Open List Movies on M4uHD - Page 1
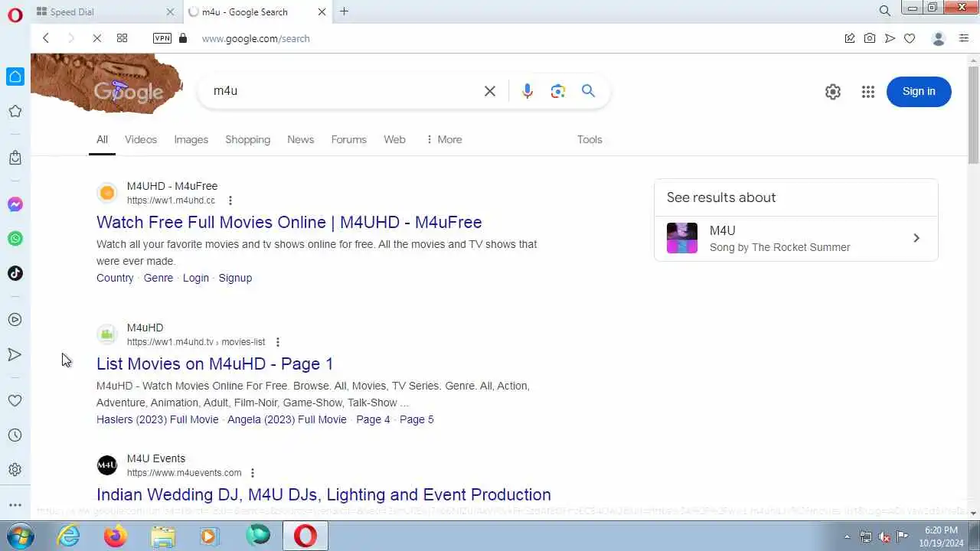This screenshot has height=551, width=980. coord(214,364)
